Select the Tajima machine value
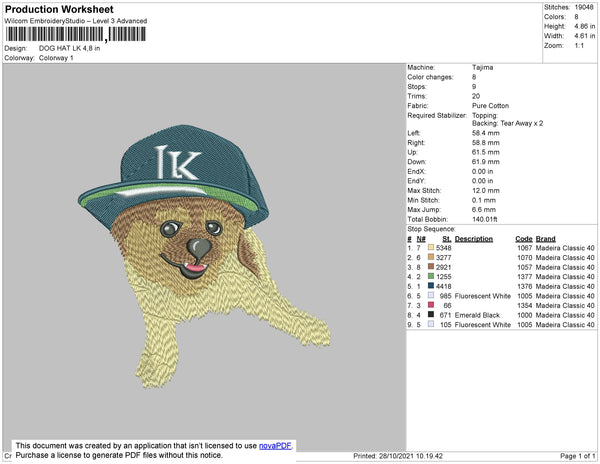 (x=482, y=68)
